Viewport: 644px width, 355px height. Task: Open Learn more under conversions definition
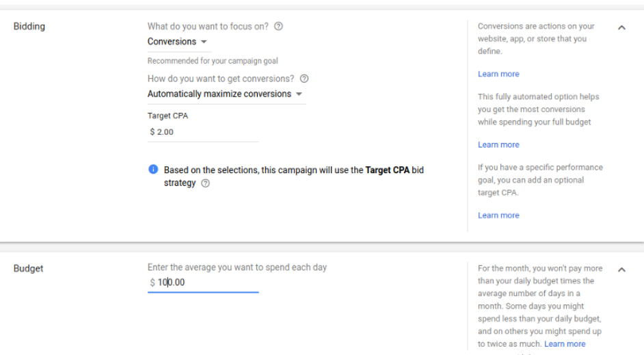[498, 74]
